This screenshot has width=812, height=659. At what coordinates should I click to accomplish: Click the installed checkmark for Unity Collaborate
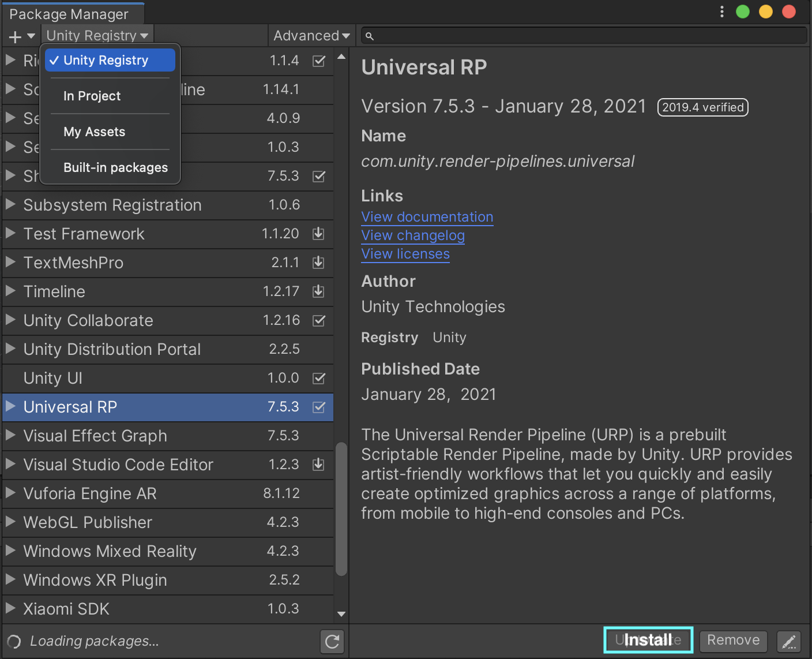pyautogui.click(x=319, y=320)
